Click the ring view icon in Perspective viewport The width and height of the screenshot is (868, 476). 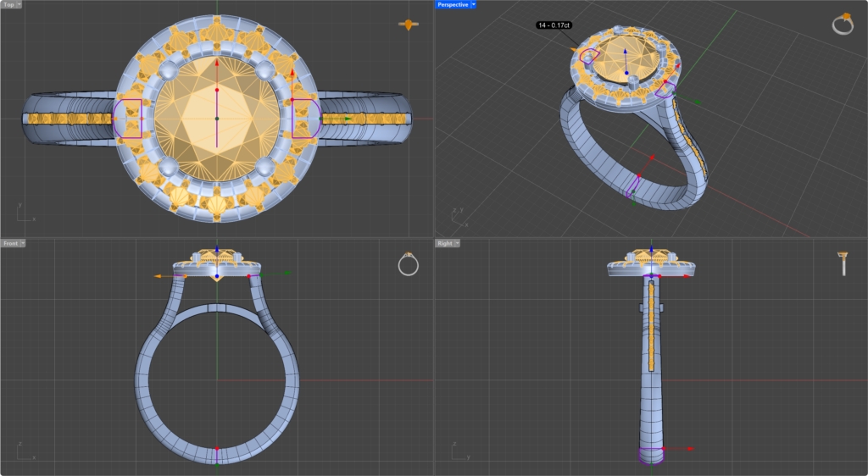pos(843,24)
